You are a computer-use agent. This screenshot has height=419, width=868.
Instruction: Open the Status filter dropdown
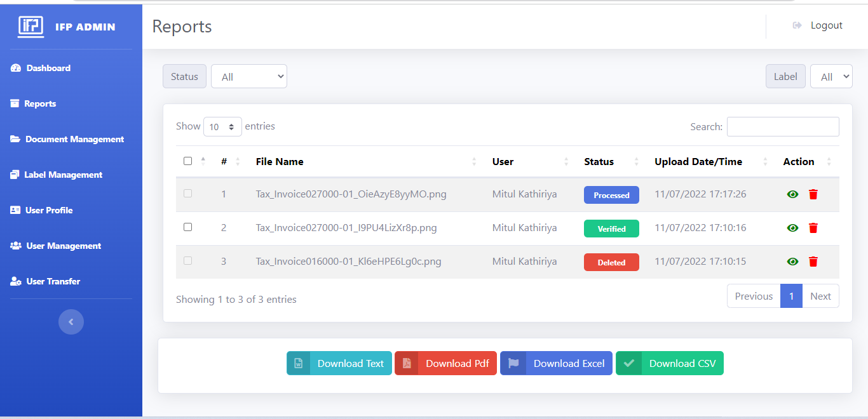249,77
